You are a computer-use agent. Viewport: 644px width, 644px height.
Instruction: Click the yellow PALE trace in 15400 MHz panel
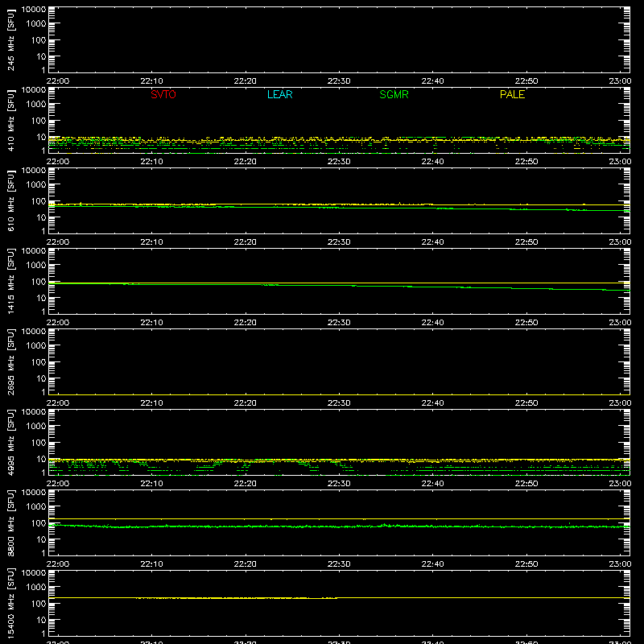339,598
